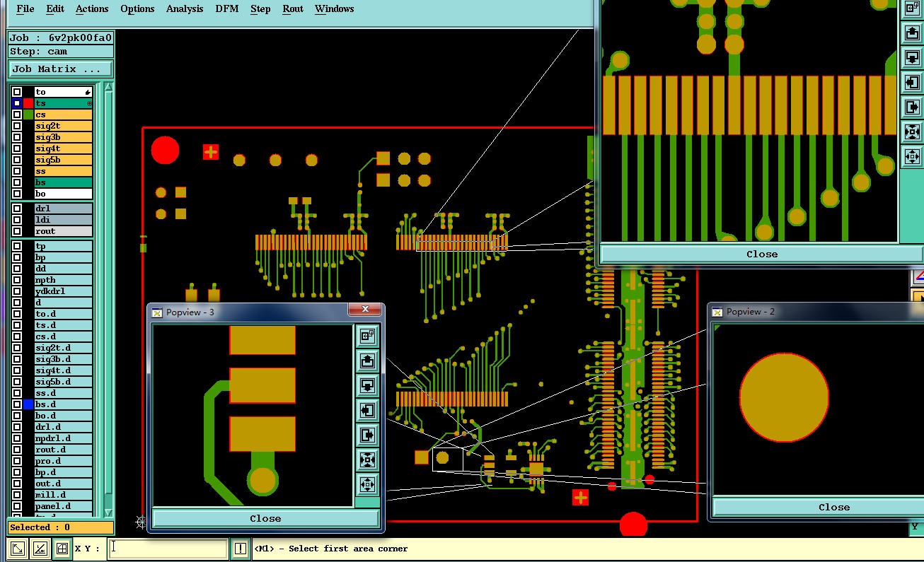
Task: Open the File menu
Action: point(25,9)
